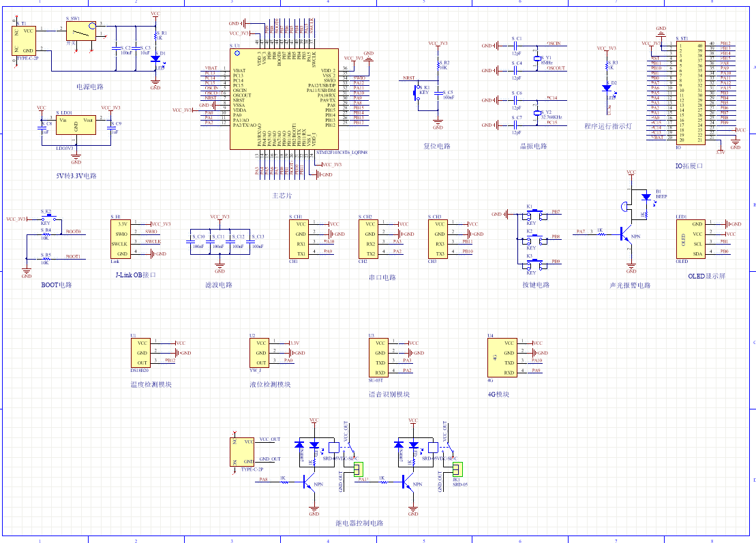The image size is (756, 543).
Task: Select the S_C5 100nF reset capacitor
Action: point(438,93)
